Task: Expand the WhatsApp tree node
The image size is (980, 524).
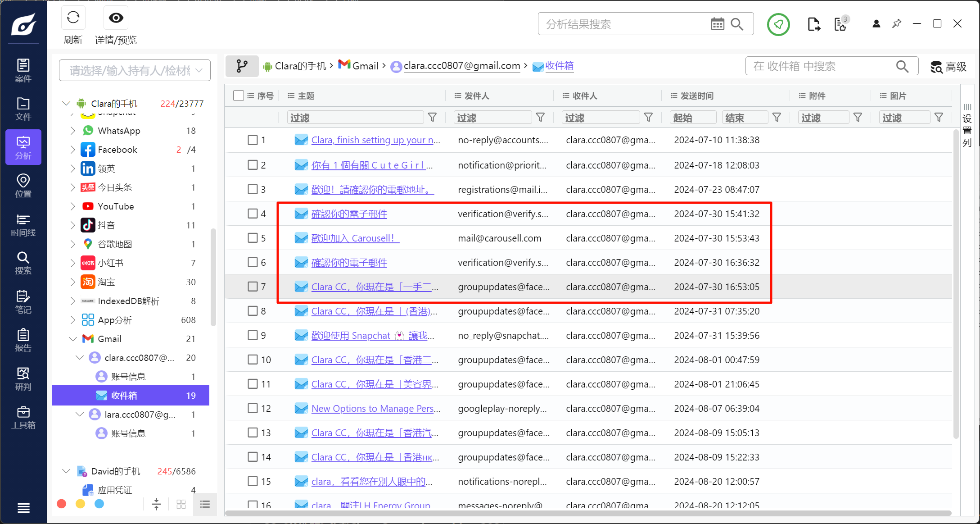Action: 72,131
